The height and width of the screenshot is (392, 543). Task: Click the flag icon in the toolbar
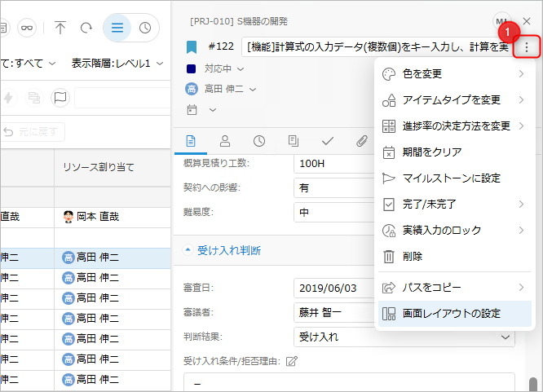click(60, 98)
